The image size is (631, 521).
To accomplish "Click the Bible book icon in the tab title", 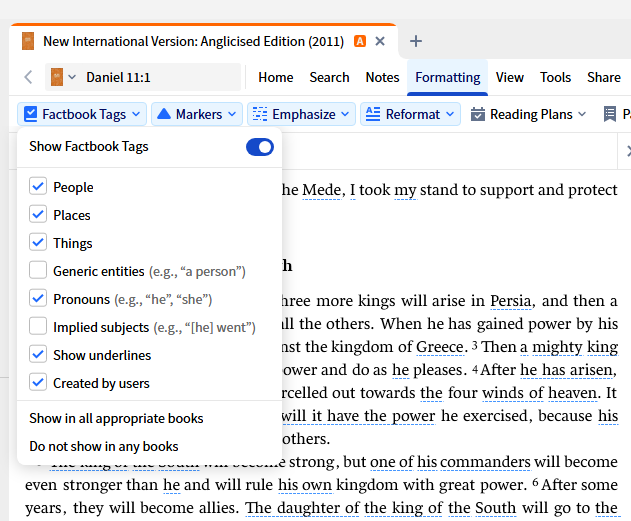I will click(28, 41).
